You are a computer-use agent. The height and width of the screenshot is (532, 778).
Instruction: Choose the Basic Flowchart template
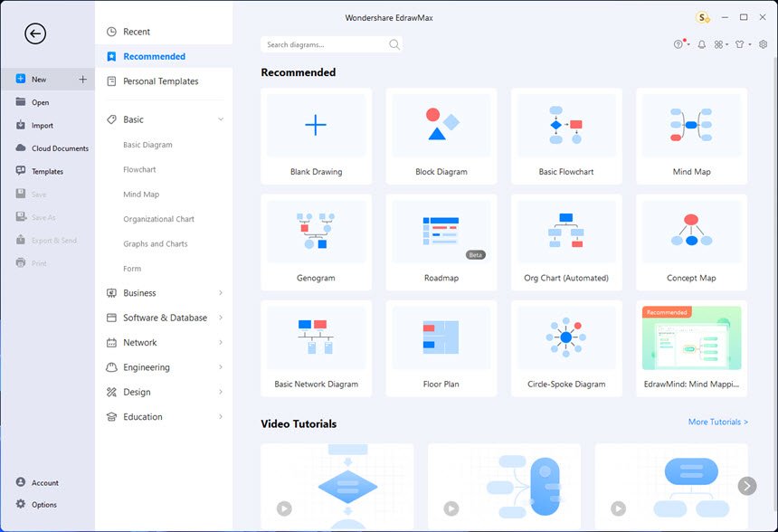[566, 137]
